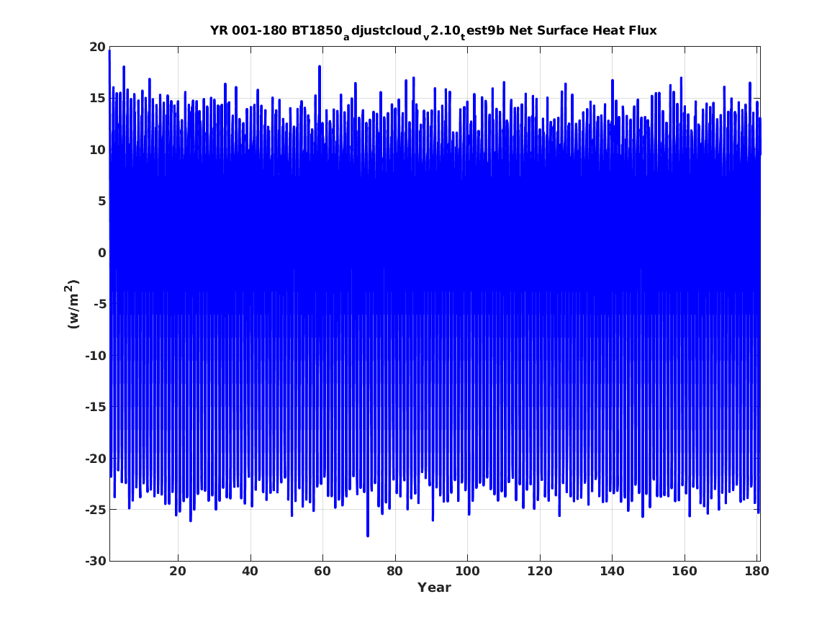Click y-axis tick label '-20'
Image resolution: width=840 pixels, height=630 pixels.
(95, 459)
